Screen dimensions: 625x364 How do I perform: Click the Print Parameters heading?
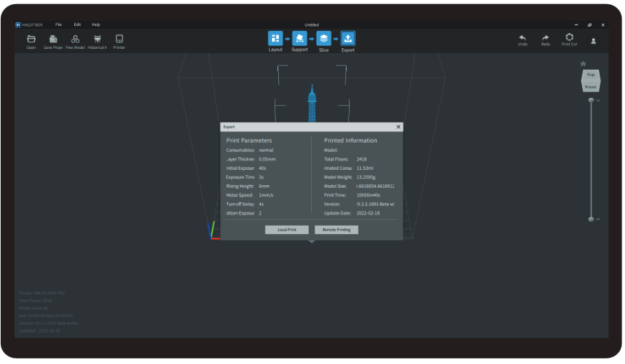coord(249,140)
